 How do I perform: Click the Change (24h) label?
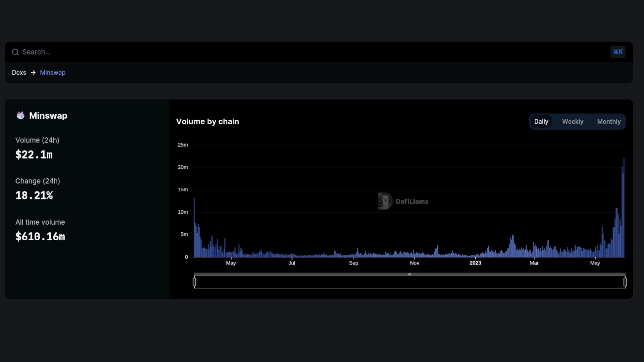(38, 181)
